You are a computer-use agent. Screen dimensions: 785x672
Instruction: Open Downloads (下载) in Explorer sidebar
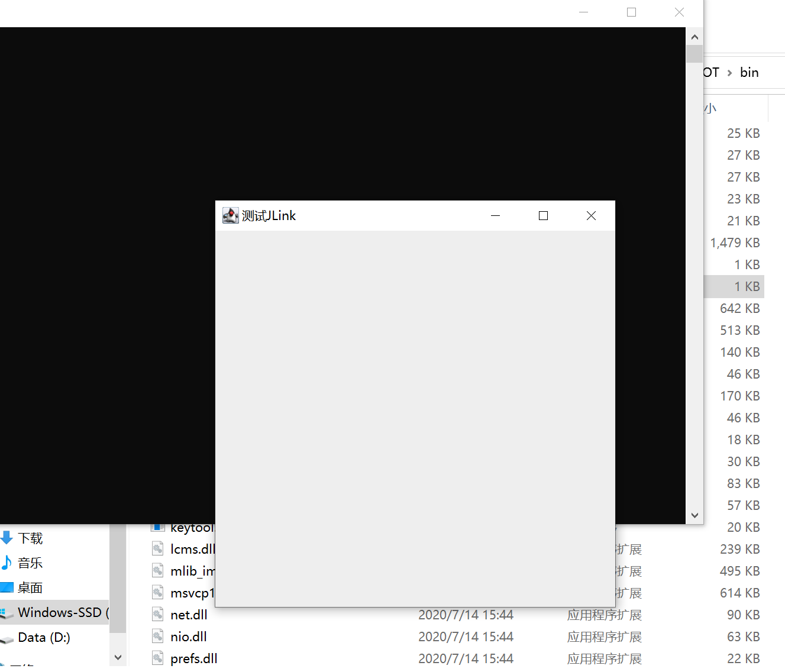click(x=30, y=538)
